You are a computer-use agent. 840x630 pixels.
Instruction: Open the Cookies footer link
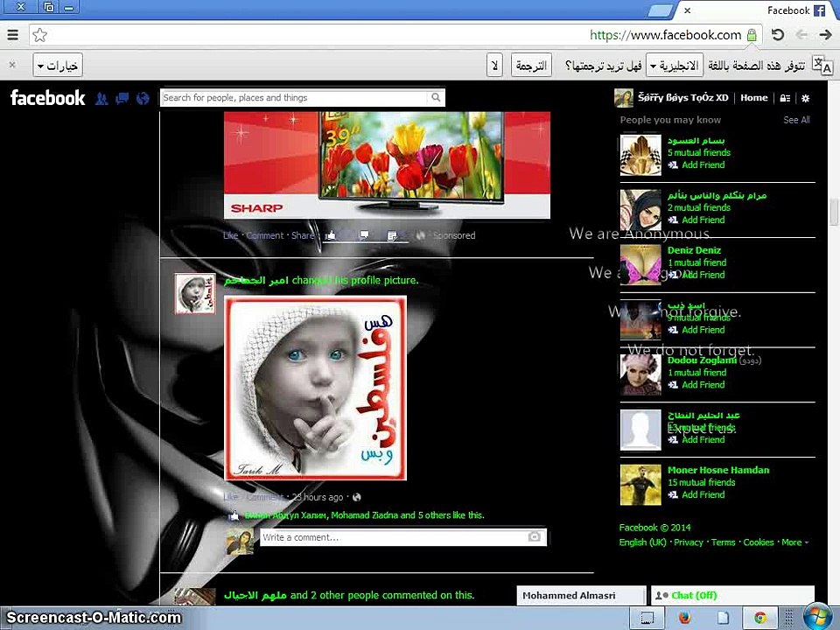coord(758,542)
